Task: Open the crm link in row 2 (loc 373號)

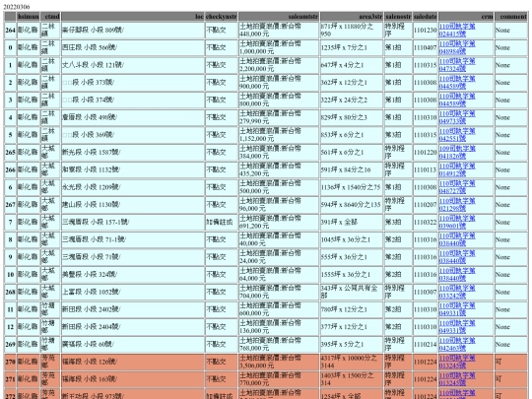Action: point(457,83)
